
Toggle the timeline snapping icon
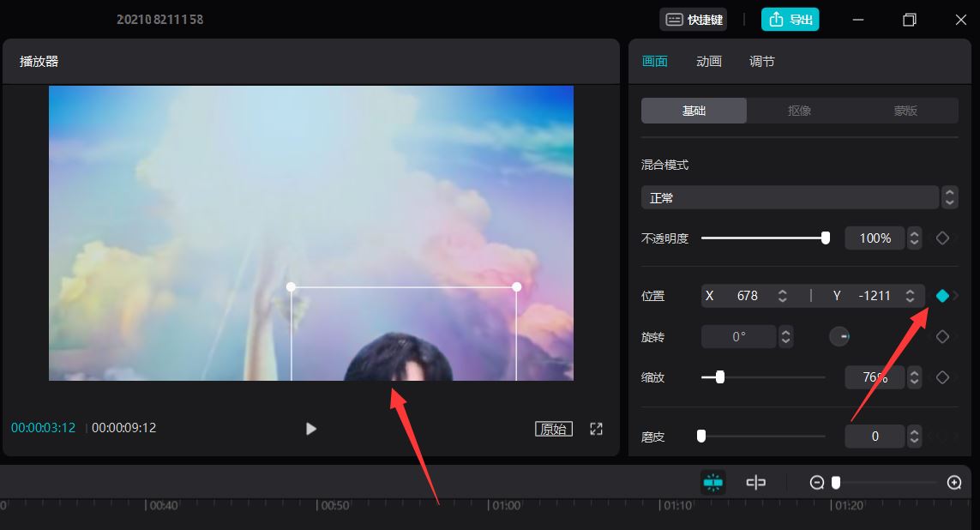pos(713,483)
